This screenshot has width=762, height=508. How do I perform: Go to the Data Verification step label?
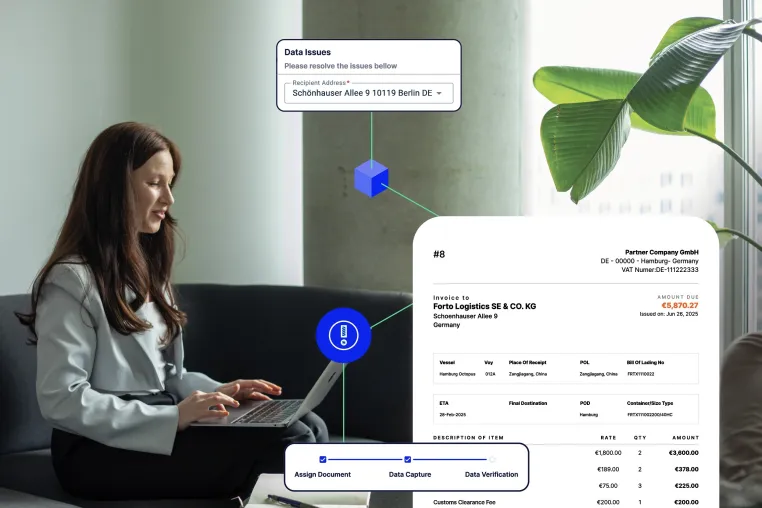pos(491,474)
